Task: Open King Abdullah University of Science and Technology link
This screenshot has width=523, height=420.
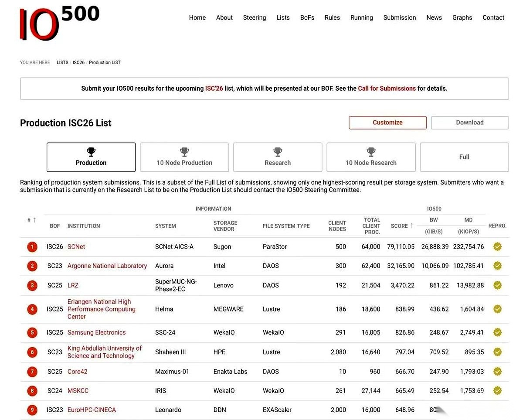Action: 105,352
